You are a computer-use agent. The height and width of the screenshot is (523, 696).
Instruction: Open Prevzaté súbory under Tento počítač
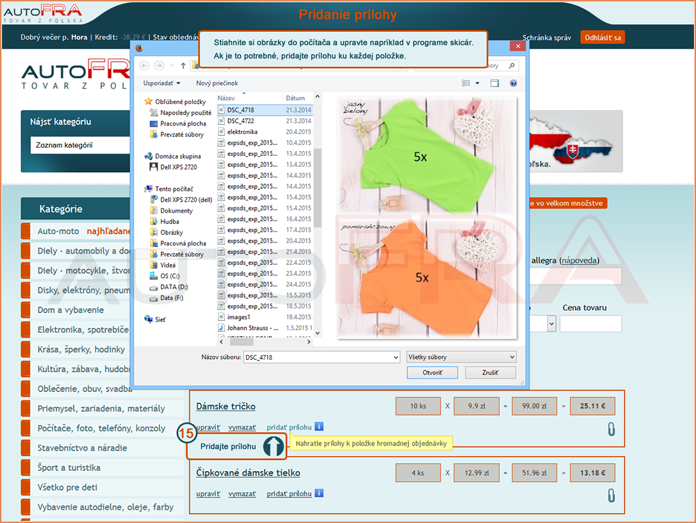tap(182, 254)
